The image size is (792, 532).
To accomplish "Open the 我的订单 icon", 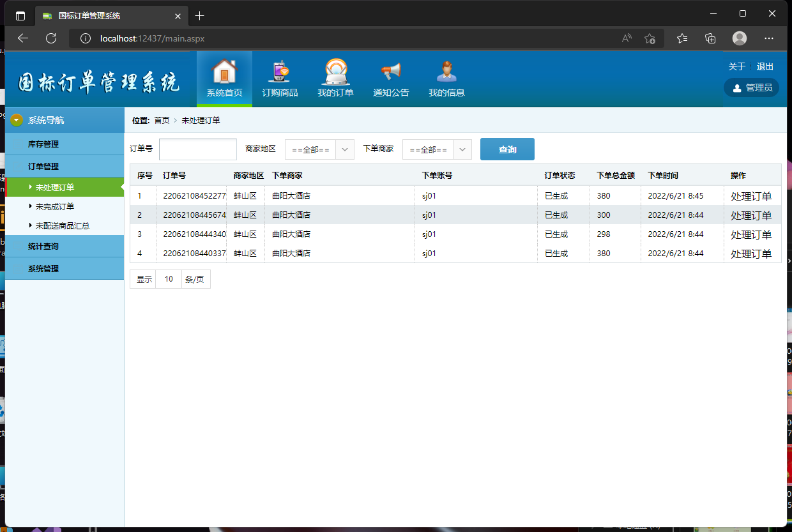I will (335, 72).
